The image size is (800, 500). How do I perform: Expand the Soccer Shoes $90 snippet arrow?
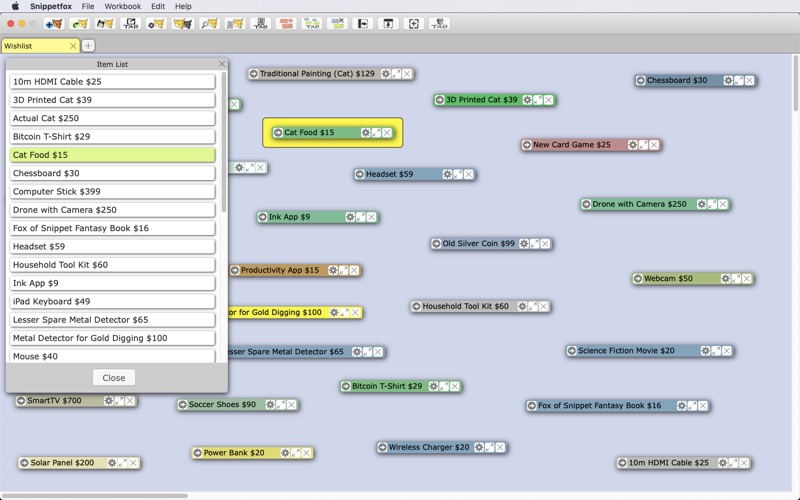coord(183,405)
